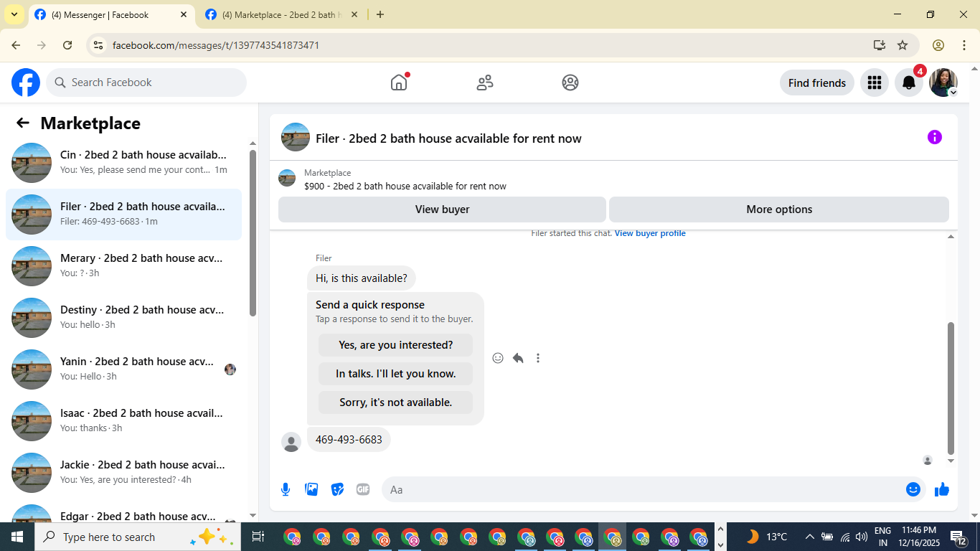Image resolution: width=980 pixels, height=551 pixels.
Task: Open conversation information purple icon
Action: tap(934, 137)
